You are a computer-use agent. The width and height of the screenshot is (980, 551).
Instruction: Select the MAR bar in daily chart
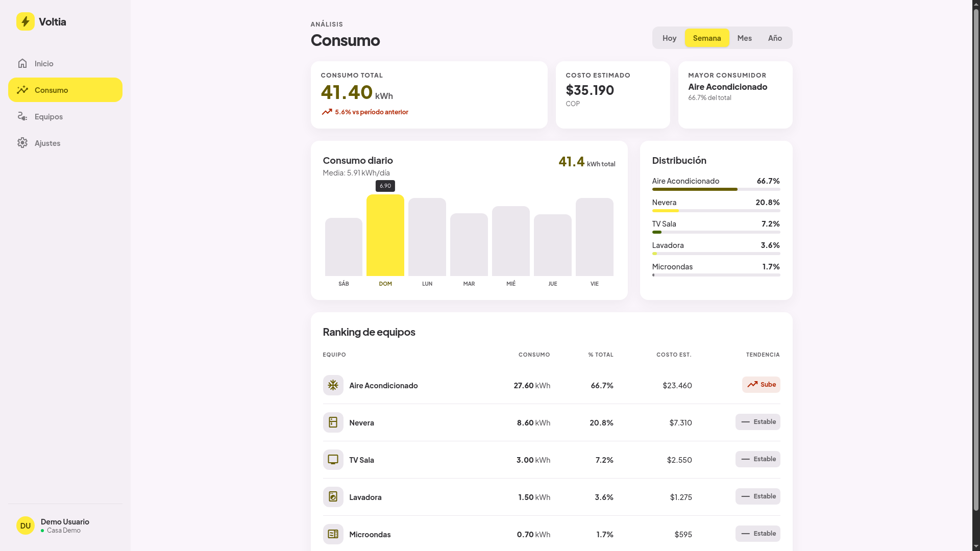click(469, 244)
